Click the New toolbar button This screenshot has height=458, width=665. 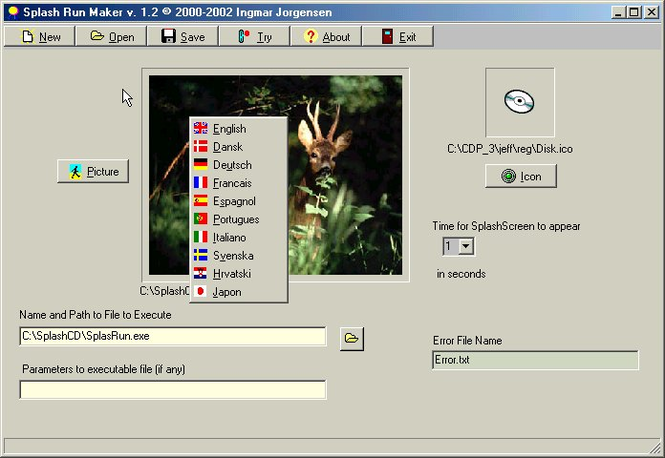(39, 36)
